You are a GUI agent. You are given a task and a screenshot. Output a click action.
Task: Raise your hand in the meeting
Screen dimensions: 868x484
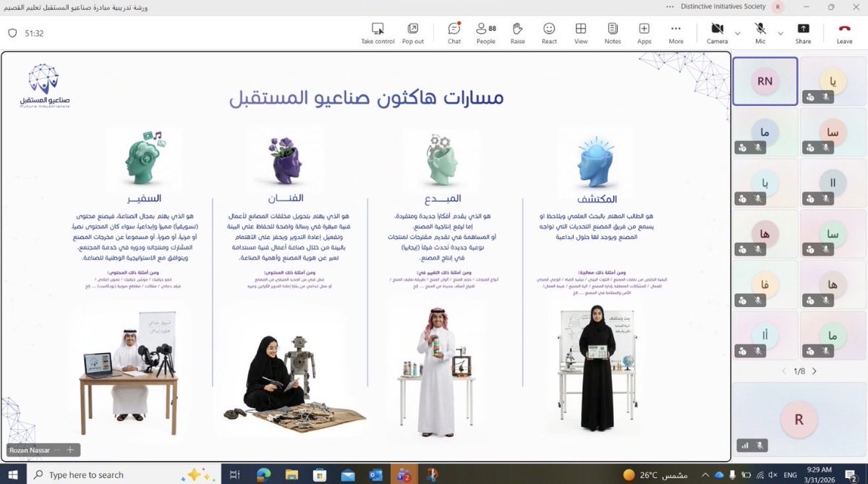[x=517, y=33]
